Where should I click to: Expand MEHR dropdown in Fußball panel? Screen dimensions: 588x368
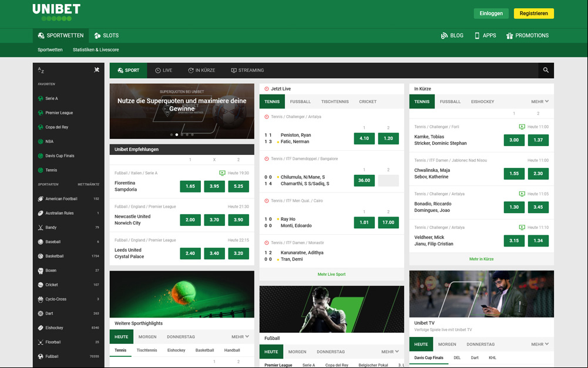[390, 352]
